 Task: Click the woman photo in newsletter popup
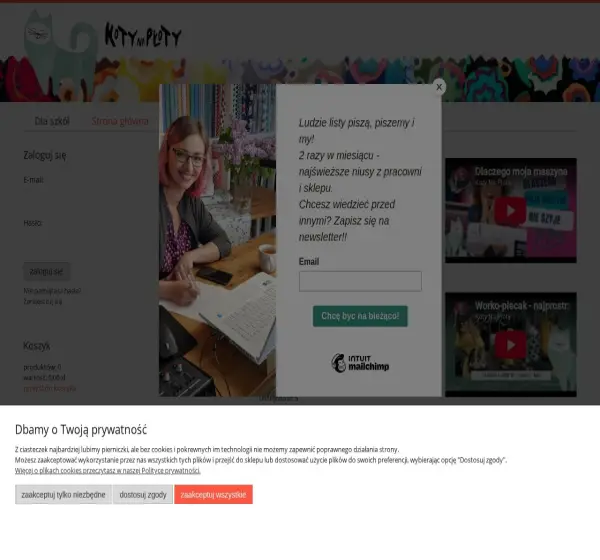tap(217, 240)
